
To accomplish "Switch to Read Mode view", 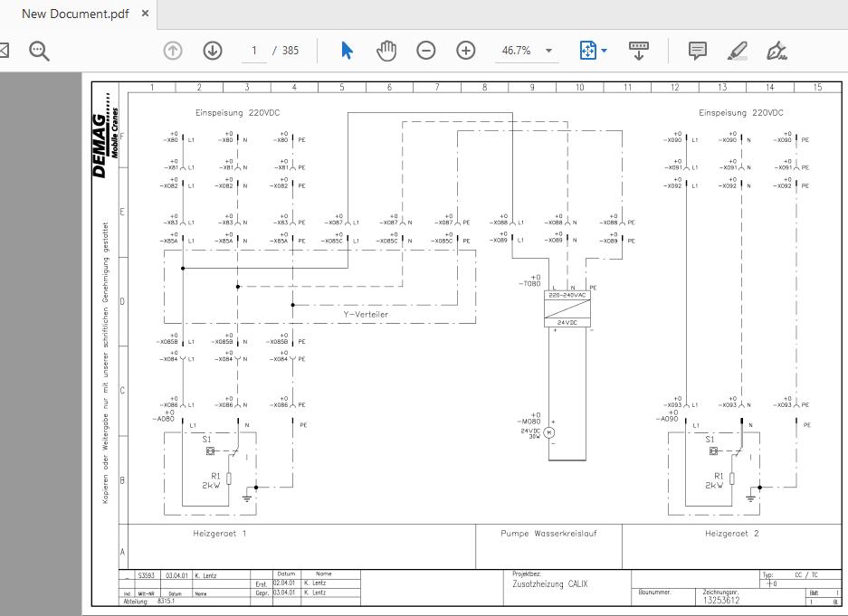I will pyautogui.click(x=639, y=51).
